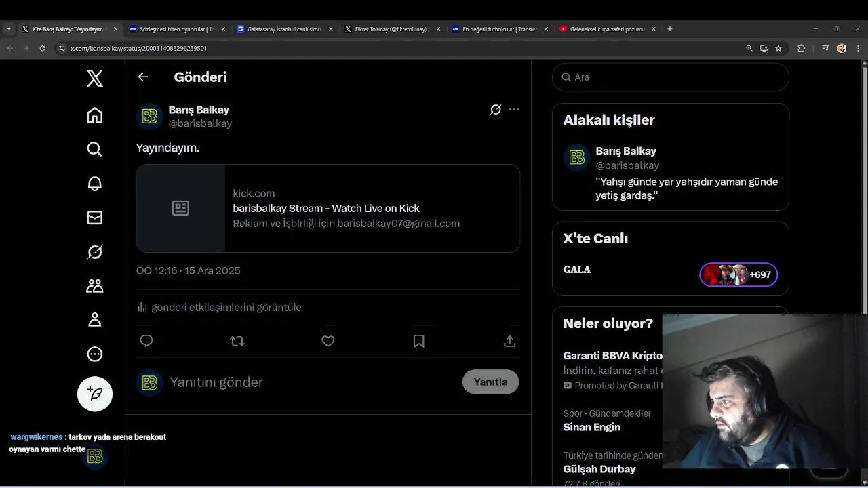View gönderi etkileşimlerini görüntüle
This screenshot has height=488, width=868.
click(219, 307)
